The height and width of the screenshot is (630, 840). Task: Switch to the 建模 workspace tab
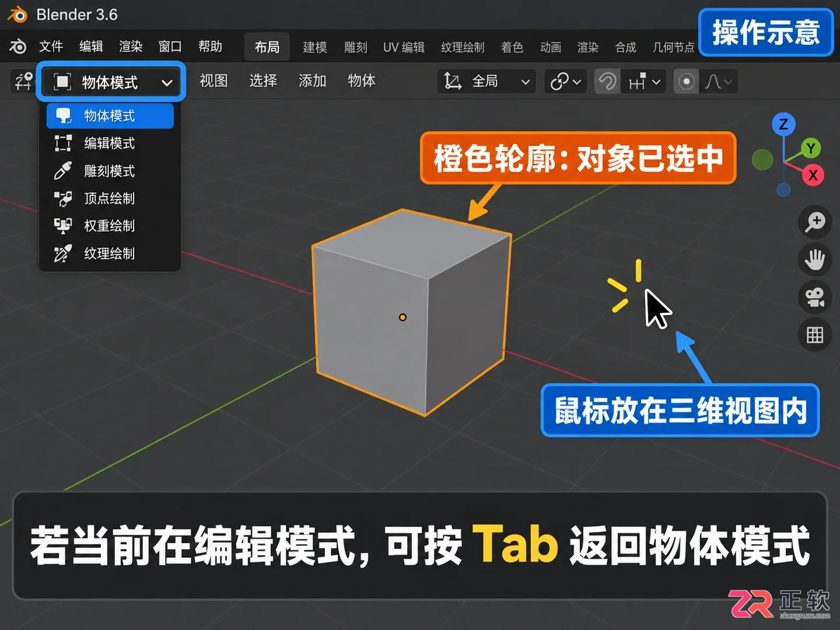pos(315,47)
